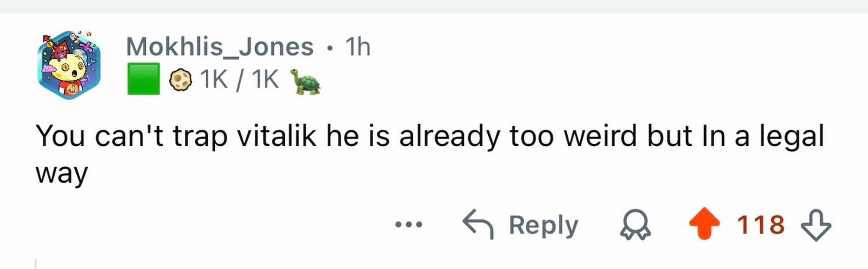This screenshot has height=269, width=868.
Task: Collapse the thread using the bottom-left line
Action: (x=36, y=263)
